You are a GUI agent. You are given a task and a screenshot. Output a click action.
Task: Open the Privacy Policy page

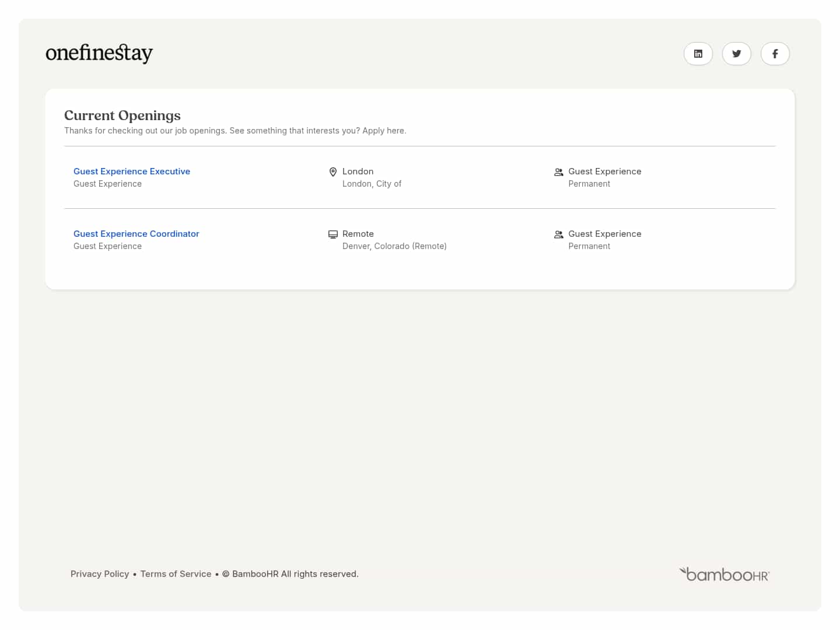pyautogui.click(x=100, y=574)
